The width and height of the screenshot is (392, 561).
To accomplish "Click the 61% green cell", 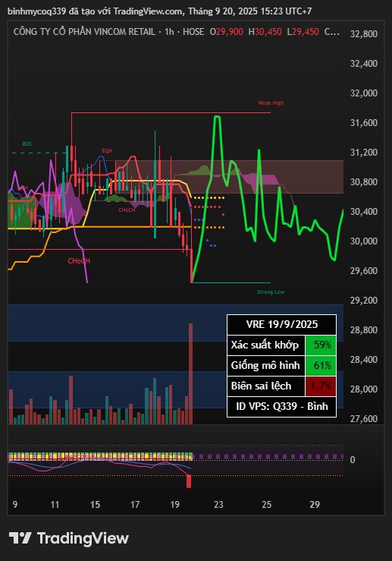I will click(321, 365).
